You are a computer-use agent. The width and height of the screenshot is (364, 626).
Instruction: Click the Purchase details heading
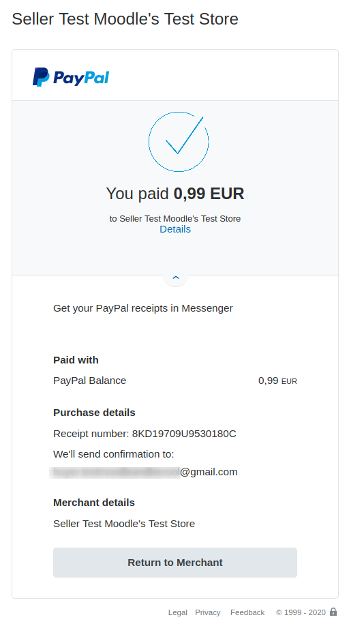94,413
